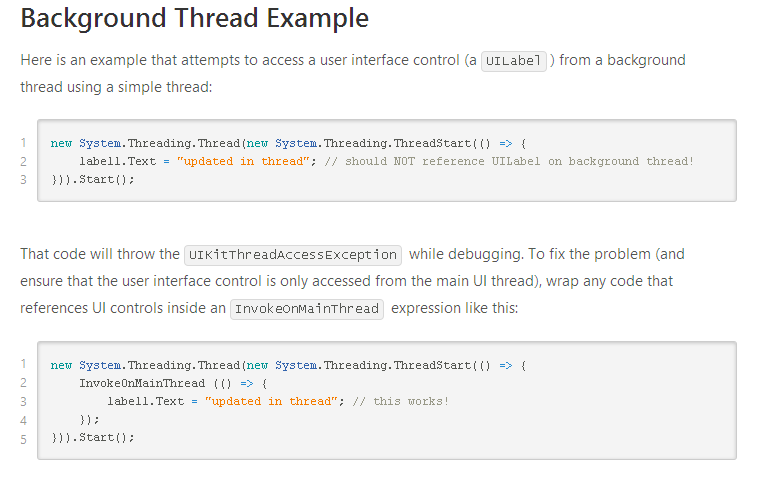Click line number 2 of second code block
This screenshot has height=478, width=772.
(23, 383)
